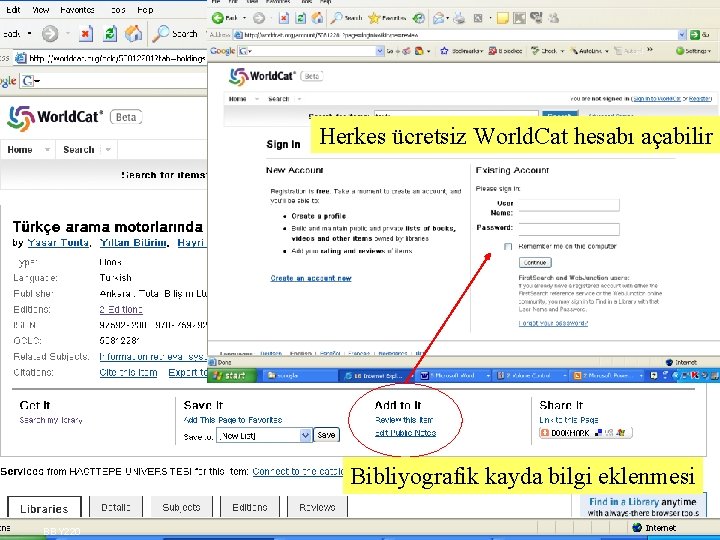Screen dimensions: 720x540
Task: Click the Home icon in the right browser toolbar
Action: point(317,18)
